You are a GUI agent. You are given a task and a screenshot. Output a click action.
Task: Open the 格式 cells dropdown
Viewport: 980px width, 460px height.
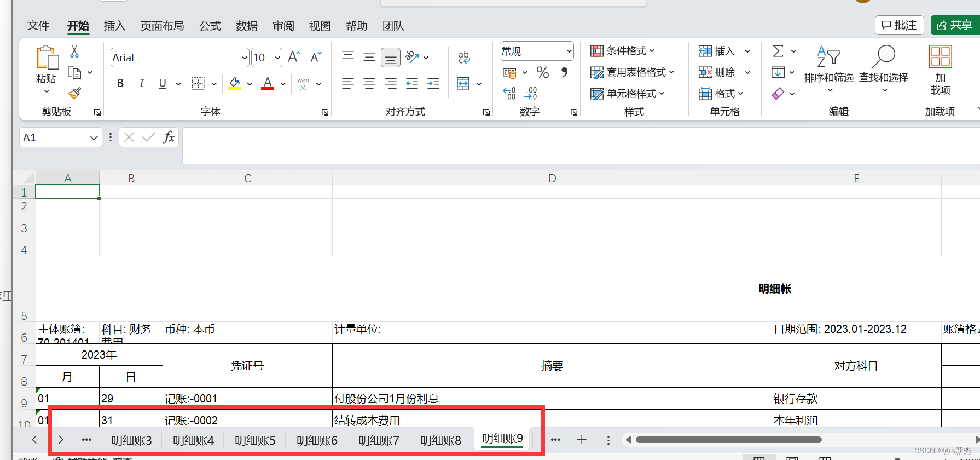pyautogui.click(x=721, y=94)
